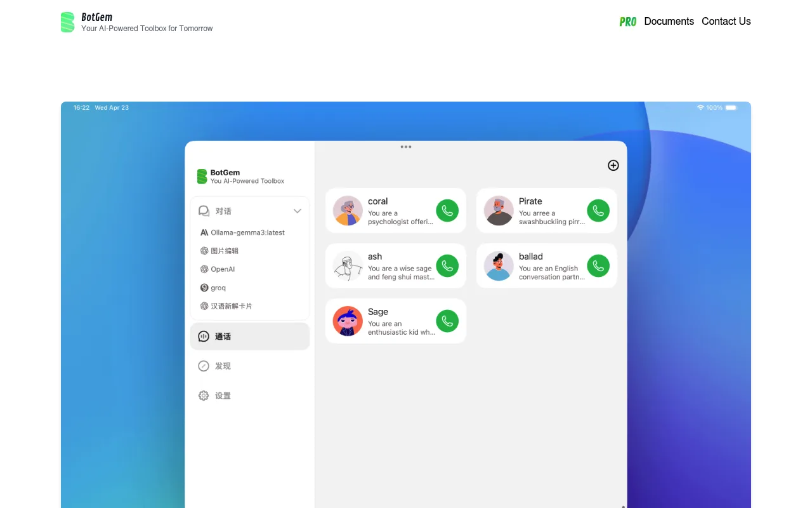
Task: Start a call with ballad via the phone button
Action: pos(598,266)
